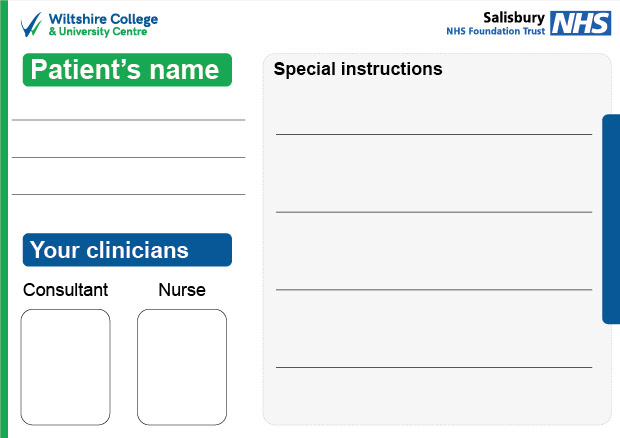Image resolution: width=620 pixels, height=438 pixels.
Task: Click the Nurse label
Action: coord(182,290)
